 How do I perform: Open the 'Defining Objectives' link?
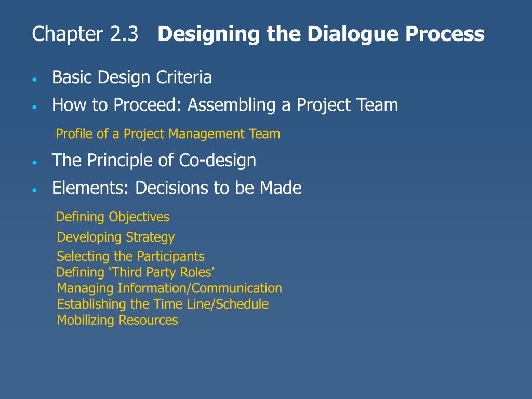[113, 217]
